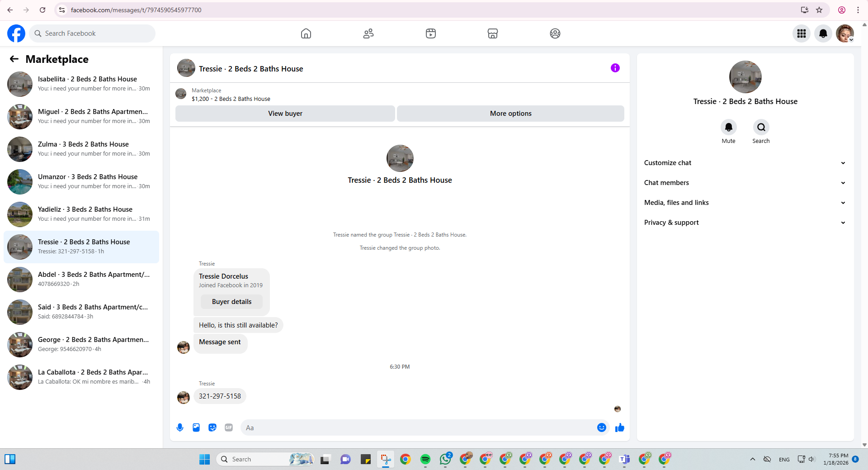Click the group photo in right info panel
Screen dimensions: 868x470
pyautogui.click(x=745, y=77)
